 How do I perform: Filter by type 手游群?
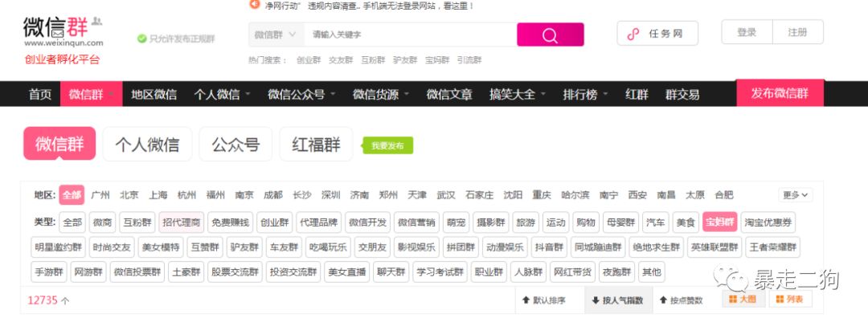[49, 272]
